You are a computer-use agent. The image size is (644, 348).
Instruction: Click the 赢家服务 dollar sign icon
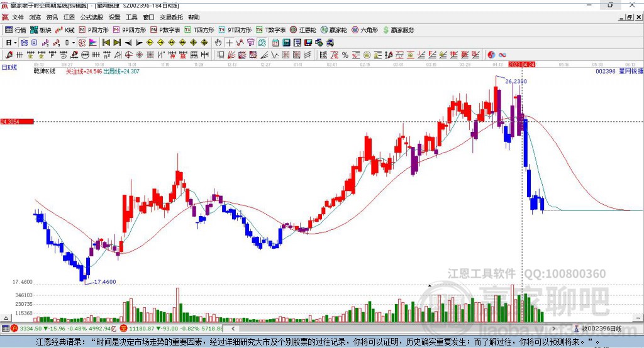386,30
